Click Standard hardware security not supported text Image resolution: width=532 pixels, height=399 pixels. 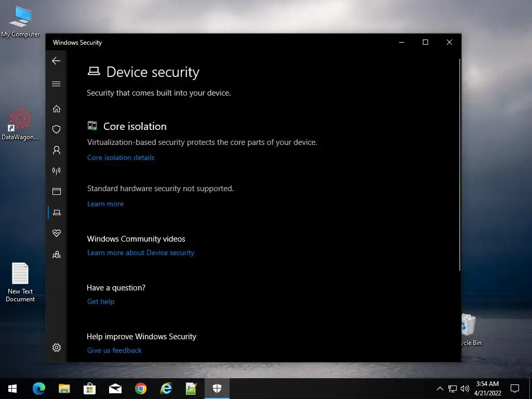pyautogui.click(x=161, y=189)
